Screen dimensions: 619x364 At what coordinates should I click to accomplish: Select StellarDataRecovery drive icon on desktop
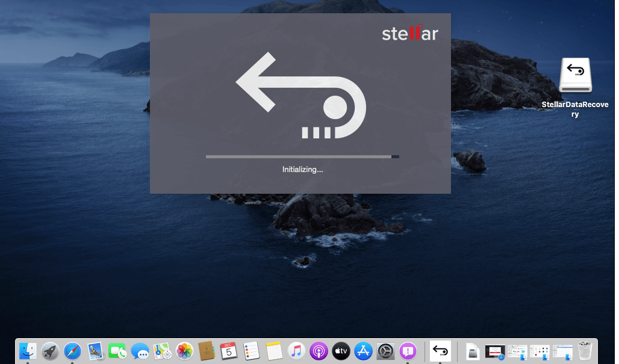pos(576,75)
